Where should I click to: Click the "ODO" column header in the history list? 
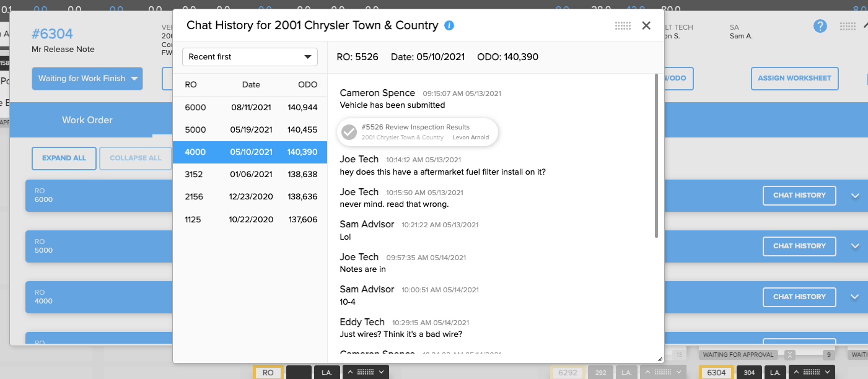tap(307, 85)
